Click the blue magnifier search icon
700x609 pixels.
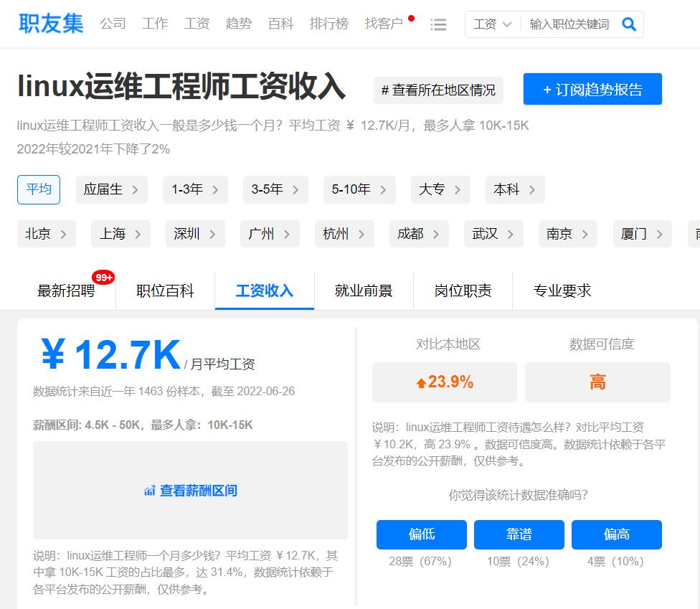pos(629,24)
